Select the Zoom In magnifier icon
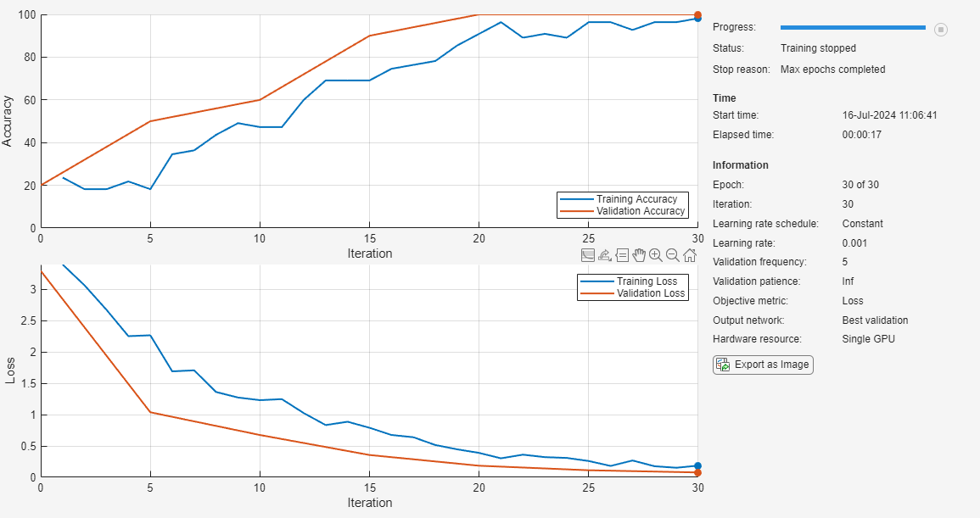The width and height of the screenshot is (980, 518). click(655, 254)
